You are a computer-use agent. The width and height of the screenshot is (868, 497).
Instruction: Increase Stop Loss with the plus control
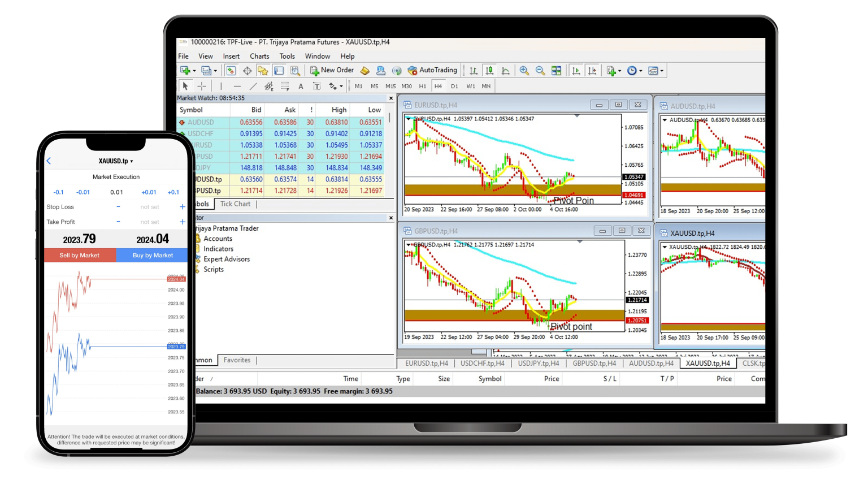[182, 206]
